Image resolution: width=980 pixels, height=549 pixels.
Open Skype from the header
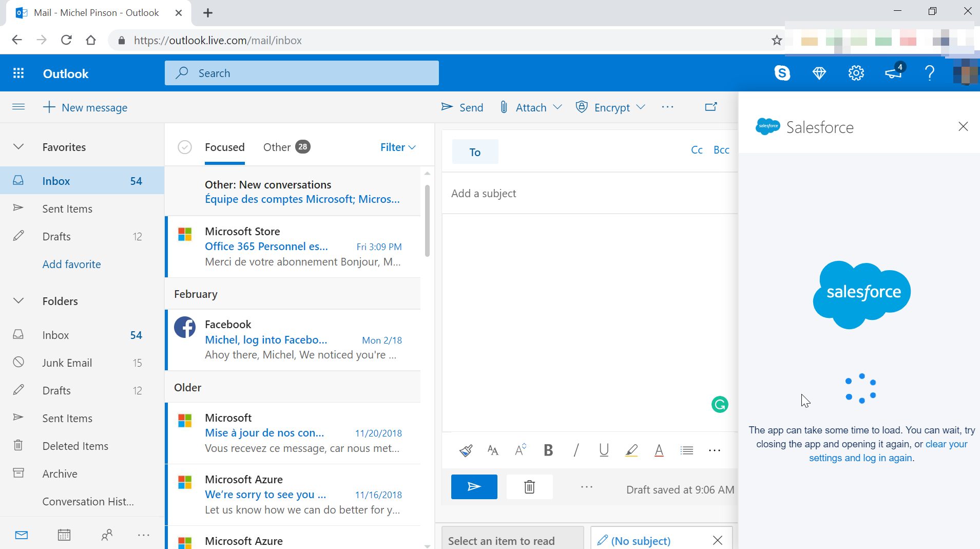click(782, 73)
